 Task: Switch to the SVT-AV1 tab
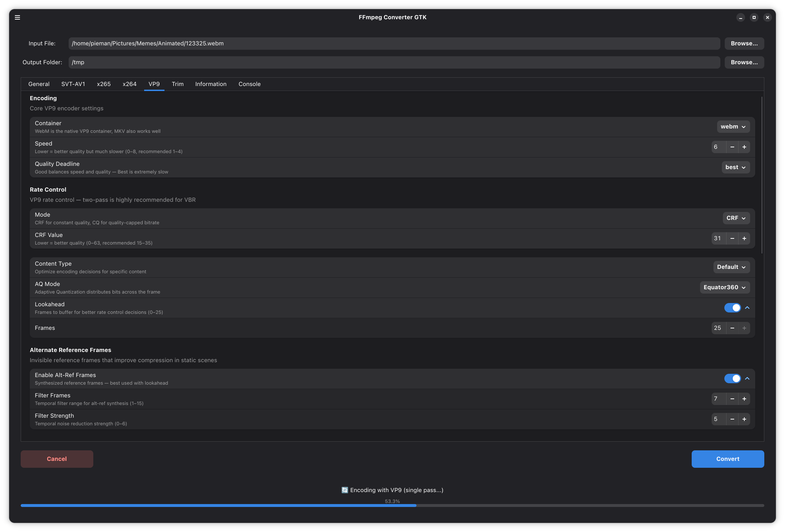(73, 84)
